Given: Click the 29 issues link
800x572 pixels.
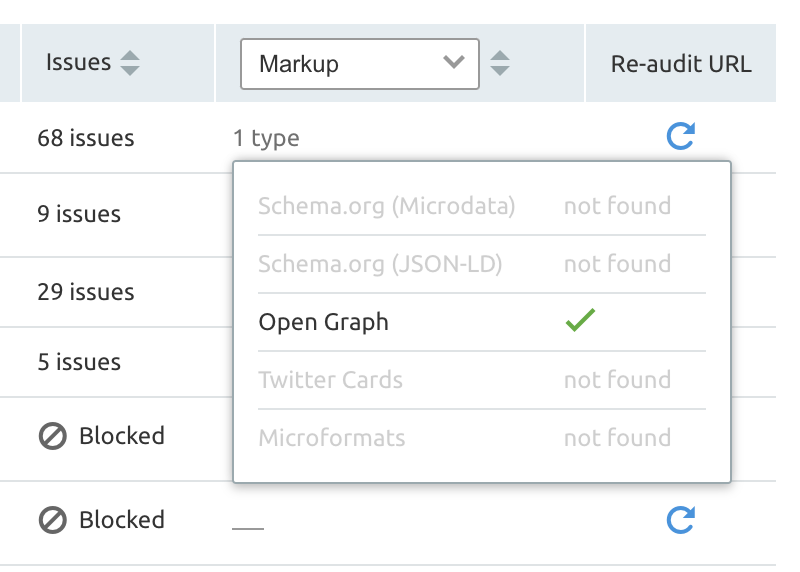Looking at the screenshot, I should pyautogui.click(x=85, y=292).
